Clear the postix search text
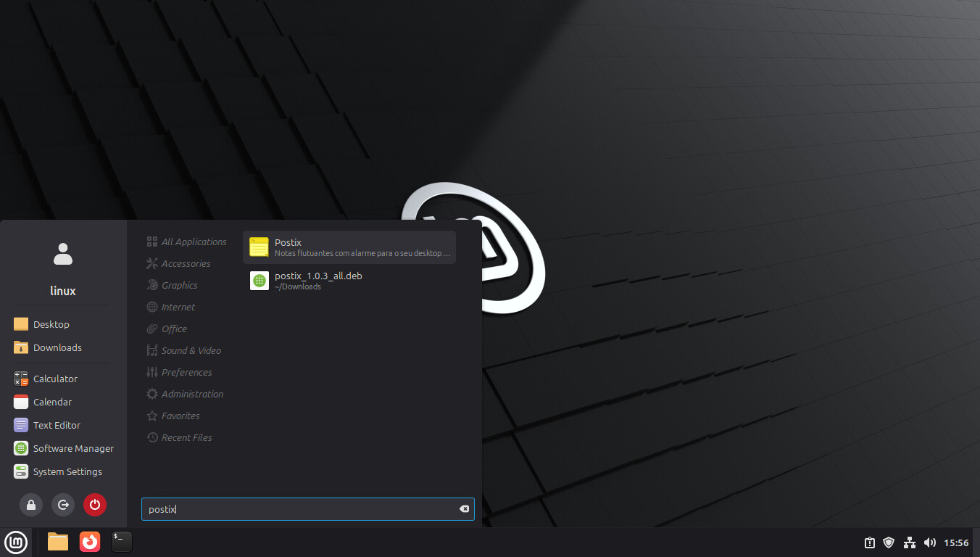Screen dimensions: 980x557 [465, 509]
